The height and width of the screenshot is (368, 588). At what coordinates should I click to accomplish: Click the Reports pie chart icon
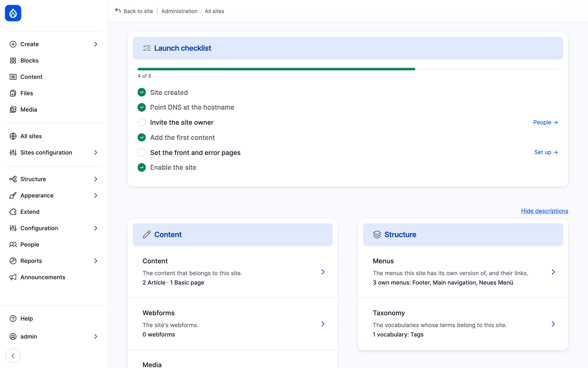[x=13, y=261]
